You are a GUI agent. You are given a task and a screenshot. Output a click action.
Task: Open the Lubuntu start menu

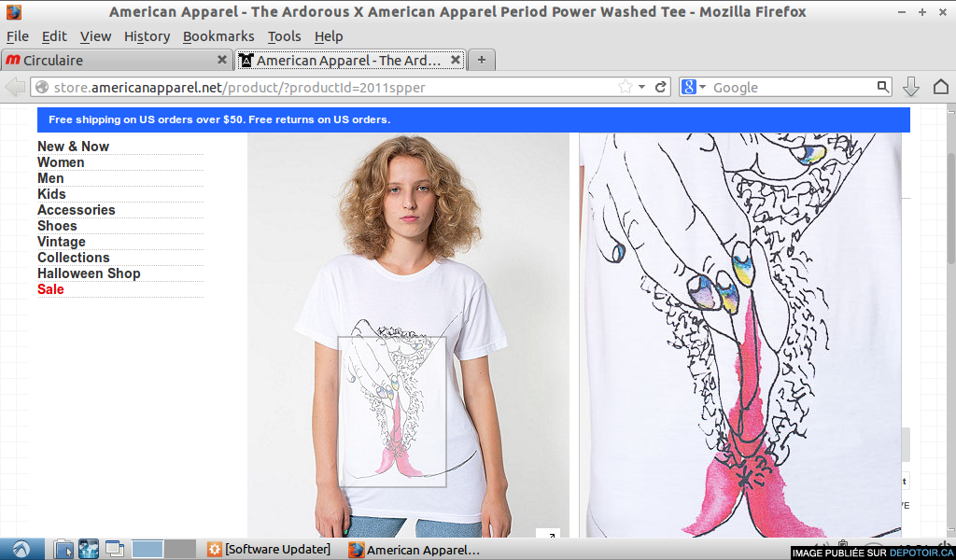21,549
